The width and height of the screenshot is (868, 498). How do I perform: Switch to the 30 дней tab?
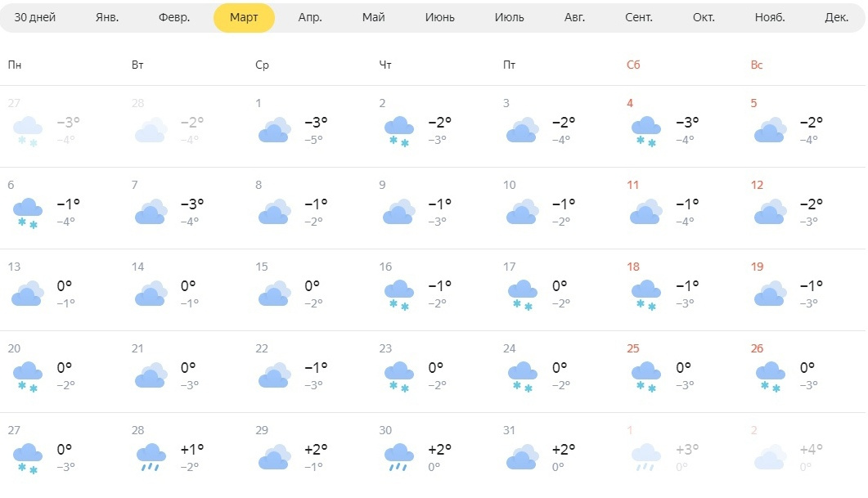[35, 17]
